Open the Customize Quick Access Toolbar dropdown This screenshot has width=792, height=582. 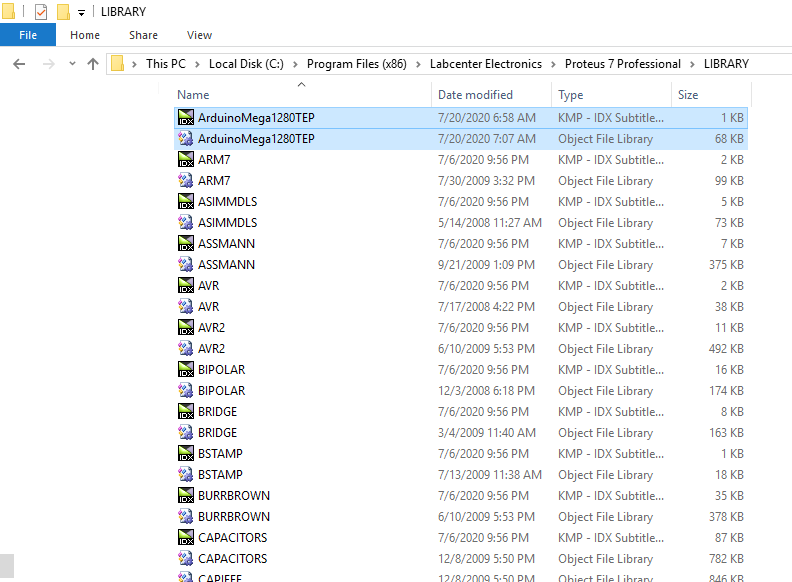[x=81, y=13]
